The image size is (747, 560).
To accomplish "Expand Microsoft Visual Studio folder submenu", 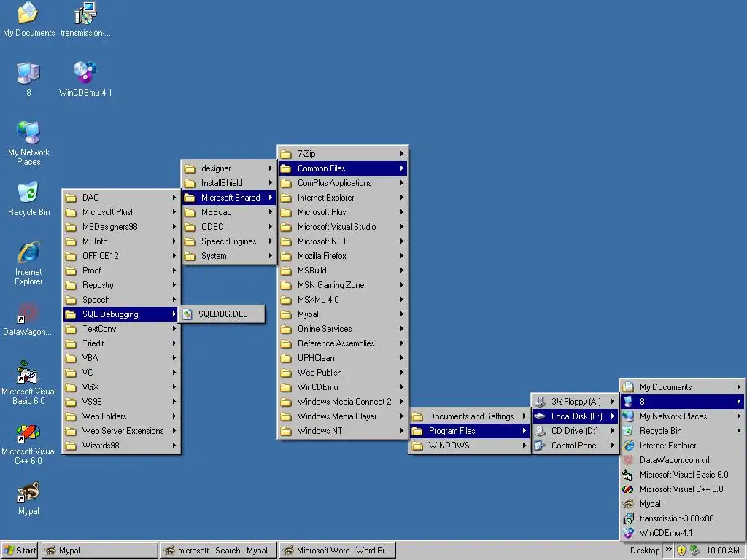I will (x=342, y=227).
